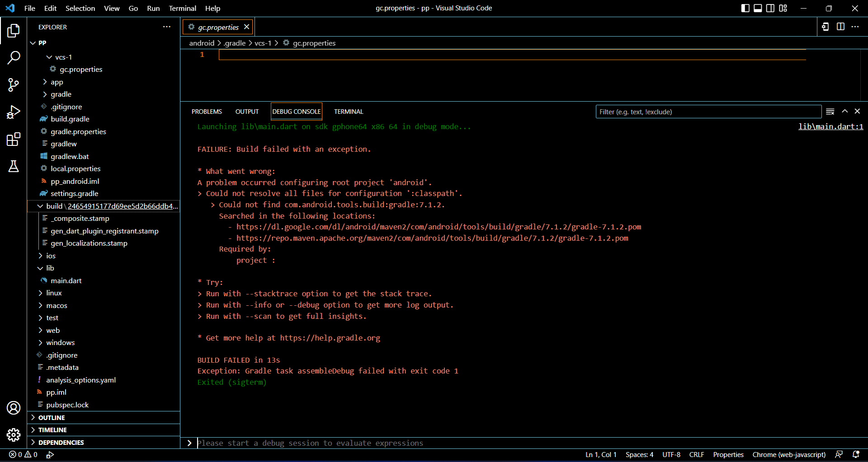Viewport: 868px width, 462px height.
Task: Click the debug status bar icon
Action: (50, 455)
